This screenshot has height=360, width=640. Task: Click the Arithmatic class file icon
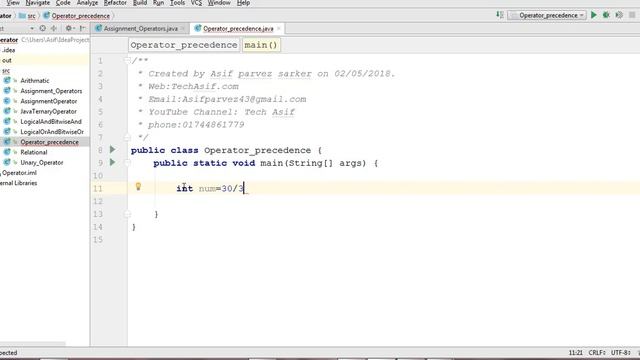pyautogui.click(x=7, y=80)
